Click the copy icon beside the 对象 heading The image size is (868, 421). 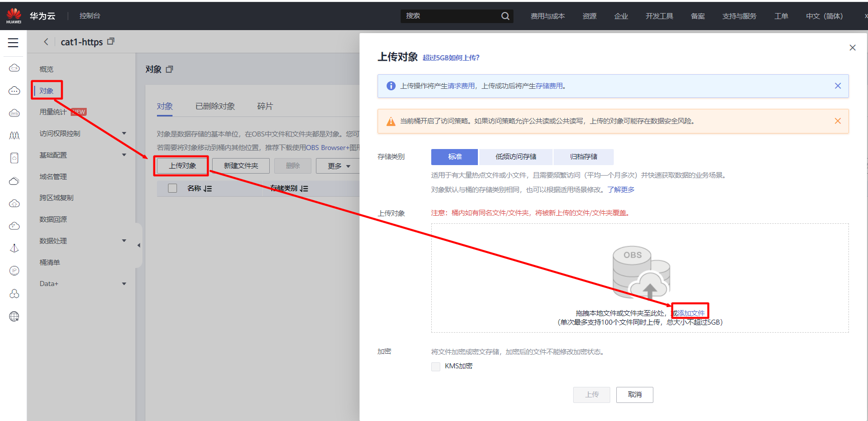pyautogui.click(x=169, y=69)
